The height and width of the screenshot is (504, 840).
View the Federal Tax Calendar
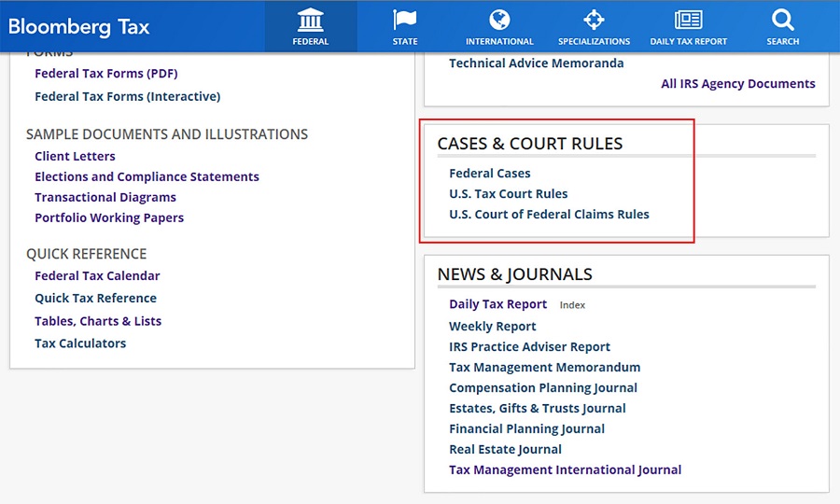[x=97, y=275]
